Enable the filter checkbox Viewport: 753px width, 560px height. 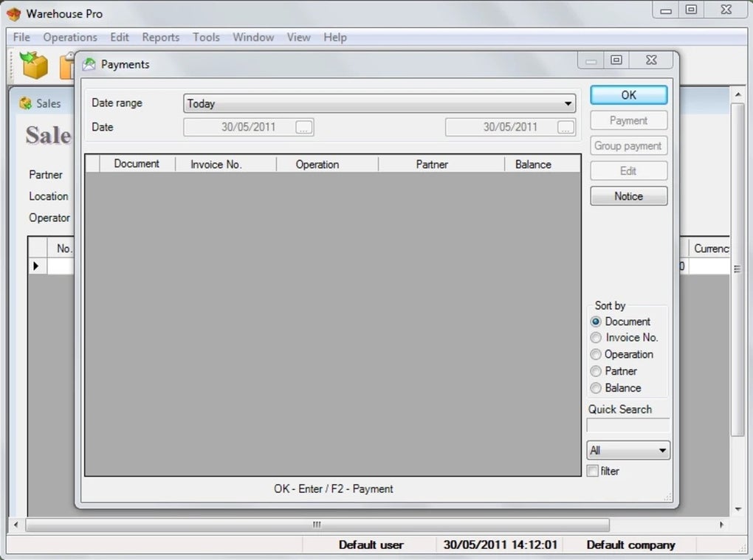(593, 471)
